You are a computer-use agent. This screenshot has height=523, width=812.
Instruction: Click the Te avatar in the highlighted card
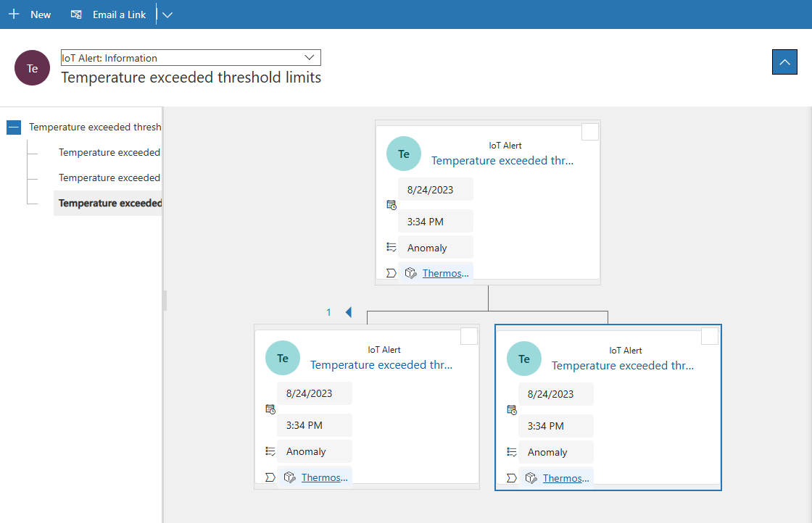(x=524, y=359)
